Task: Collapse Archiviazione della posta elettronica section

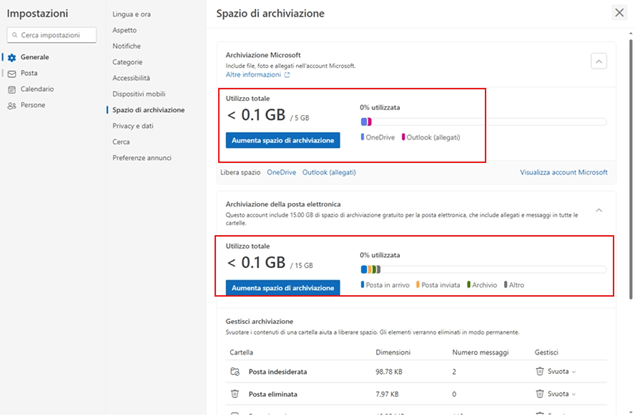Action: [599, 210]
